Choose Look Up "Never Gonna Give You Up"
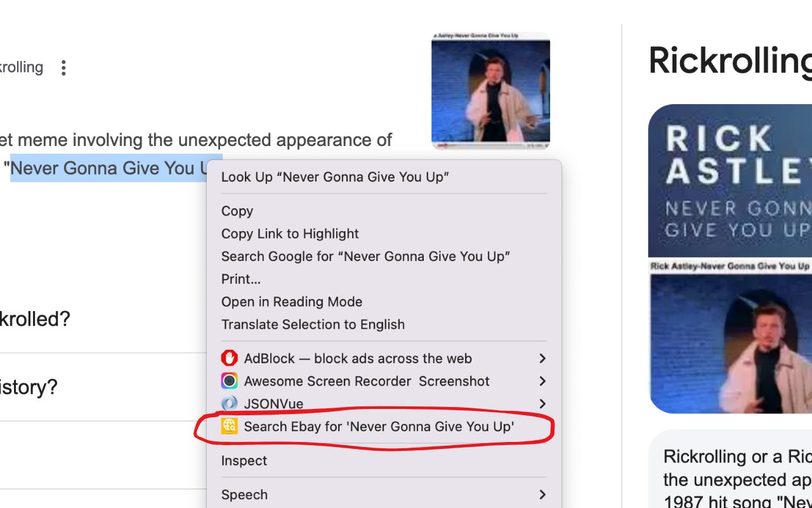The width and height of the screenshot is (812, 508). pyautogui.click(x=335, y=177)
